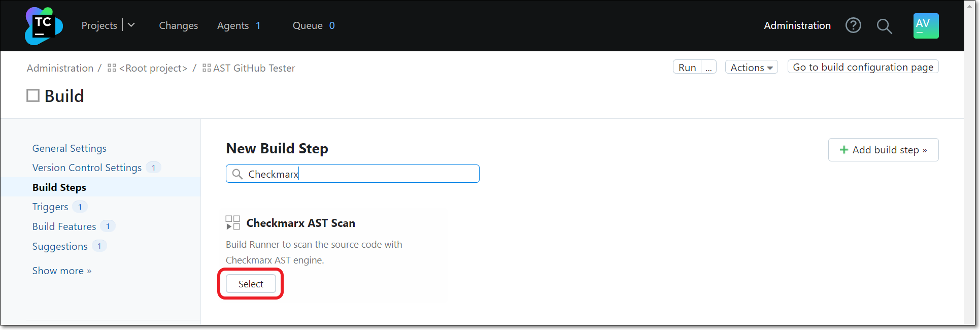Image resolution: width=980 pixels, height=330 pixels.
Task: Follow the AST GitHub Tester breadcrumb link
Action: coord(254,68)
